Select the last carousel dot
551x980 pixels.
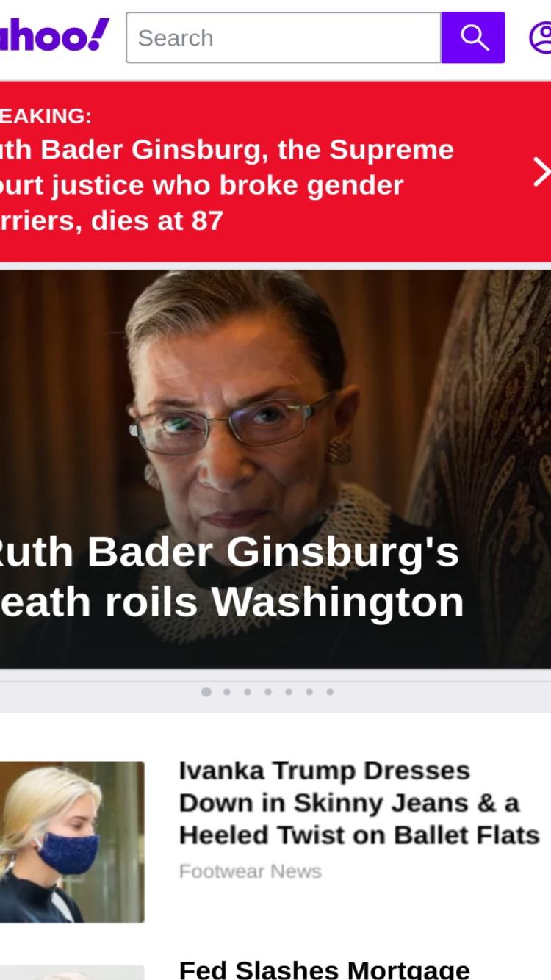coord(330,691)
